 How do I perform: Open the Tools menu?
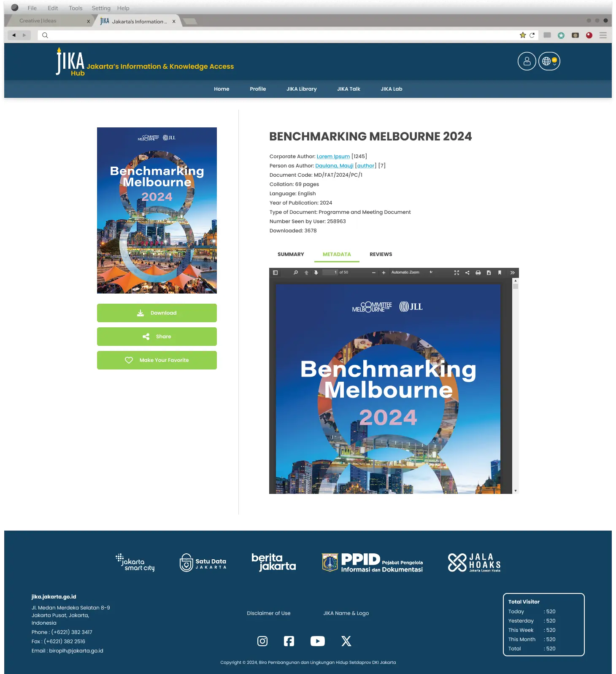click(x=76, y=8)
